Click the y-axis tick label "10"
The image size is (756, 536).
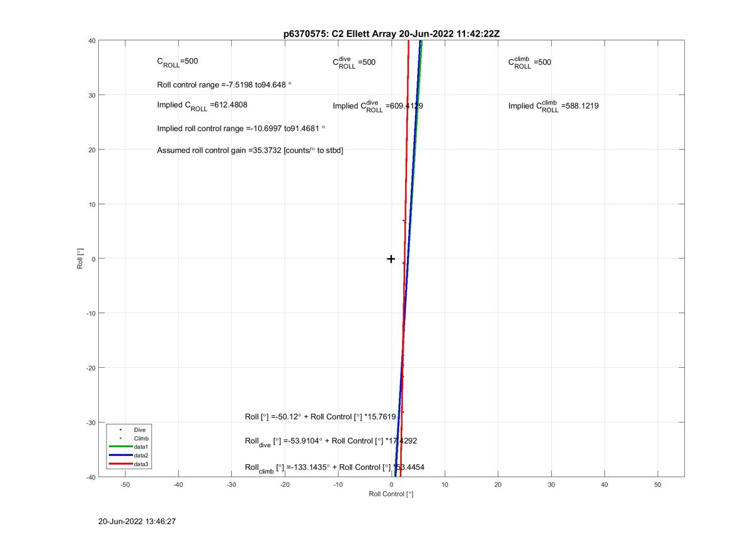(x=91, y=204)
